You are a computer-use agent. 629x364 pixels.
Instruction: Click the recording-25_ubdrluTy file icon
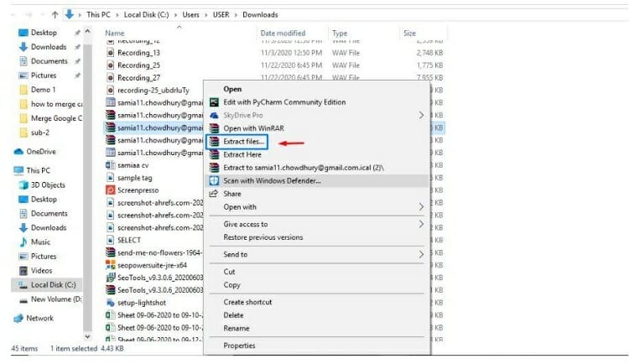pyautogui.click(x=111, y=90)
